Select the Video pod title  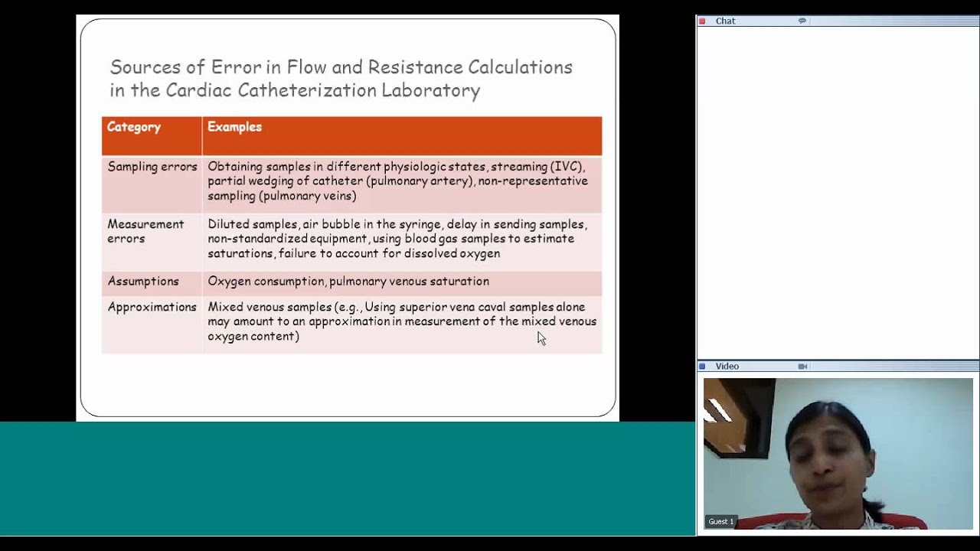click(x=727, y=367)
